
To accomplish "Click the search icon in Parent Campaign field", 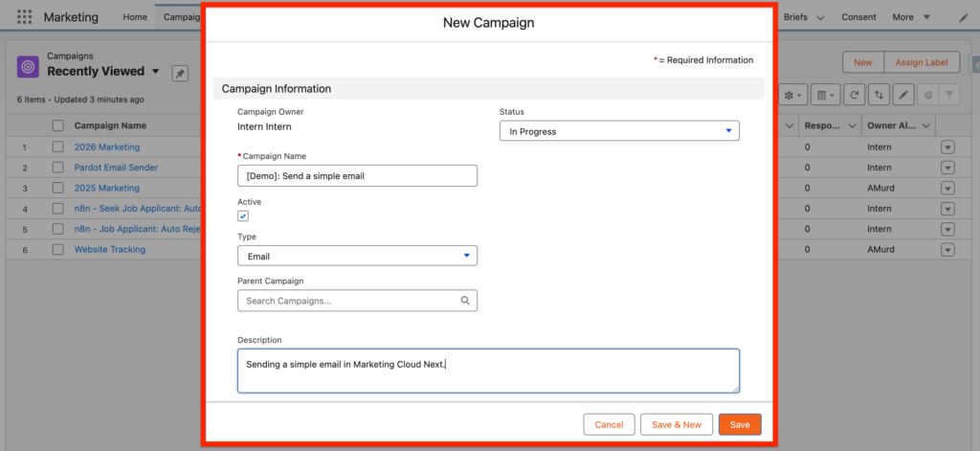I will pyautogui.click(x=465, y=301).
